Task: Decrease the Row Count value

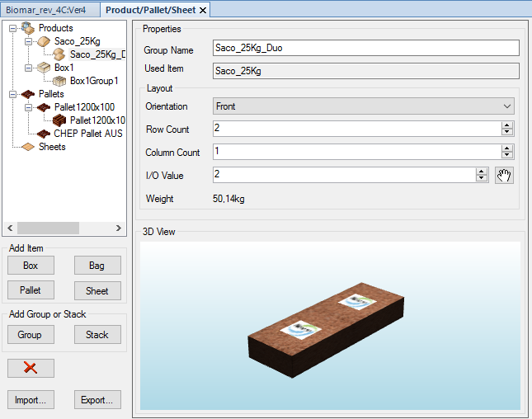Action: point(507,132)
